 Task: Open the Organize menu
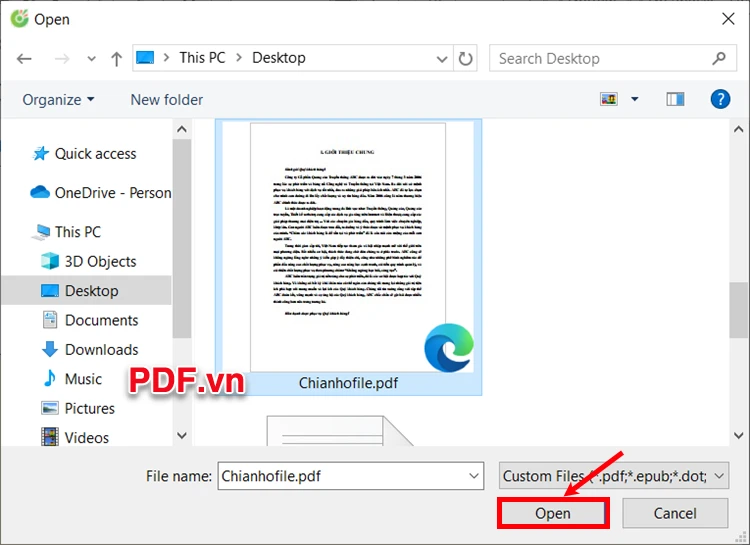(x=58, y=100)
